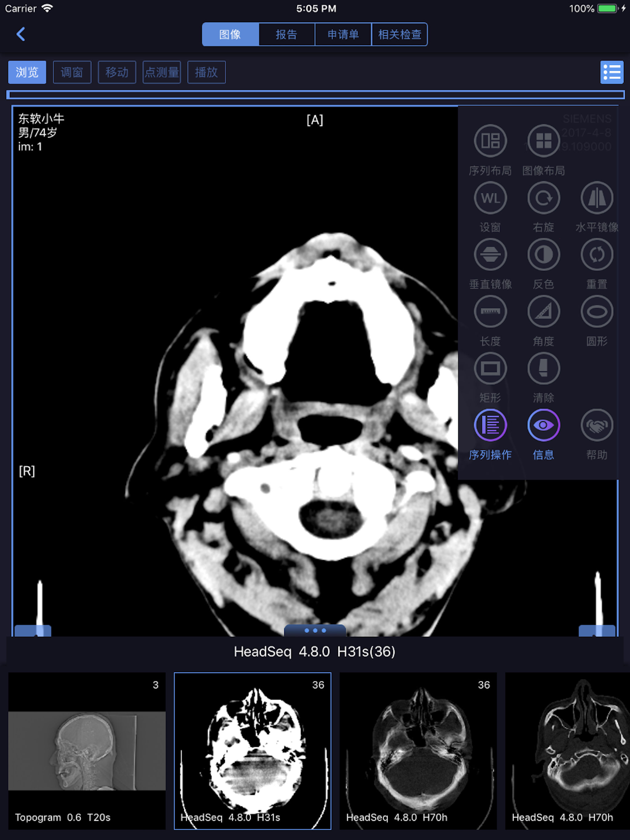630x840 pixels.
Task: Open the 图像布局 image layout icon
Action: click(x=543, y=141)
